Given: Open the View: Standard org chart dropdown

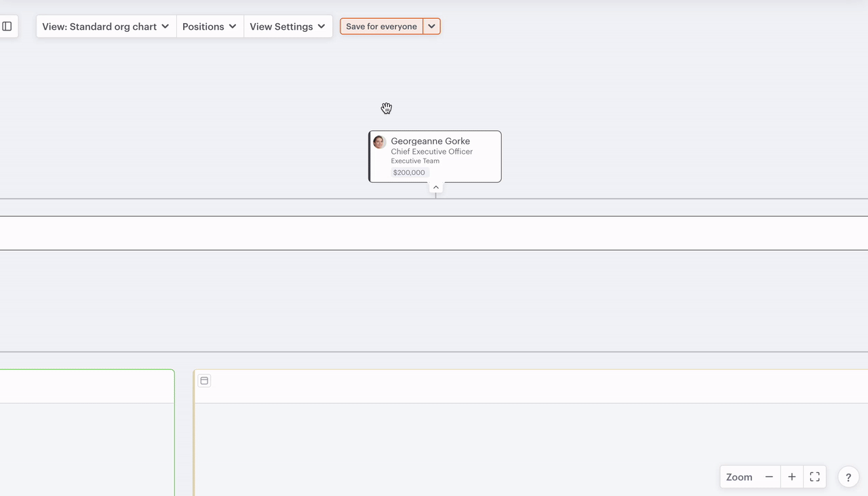Looking at the screenshot, I should (x=106, y=26).
